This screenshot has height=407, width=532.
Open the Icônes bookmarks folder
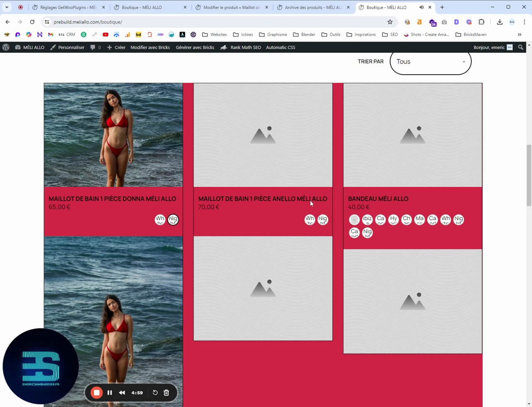(x=243, y=34)
